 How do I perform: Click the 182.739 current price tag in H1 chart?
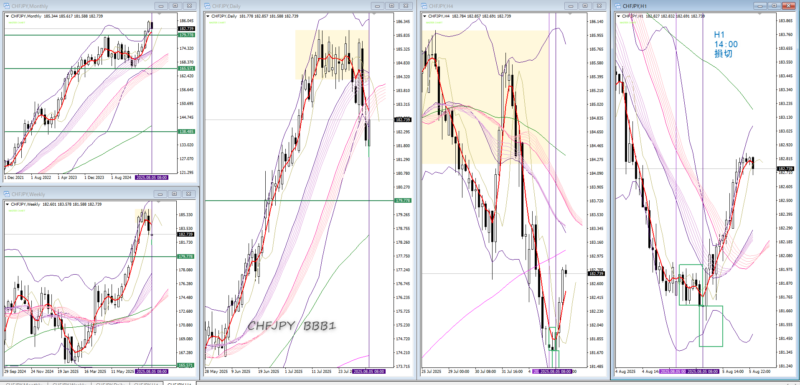coord(785,168)
